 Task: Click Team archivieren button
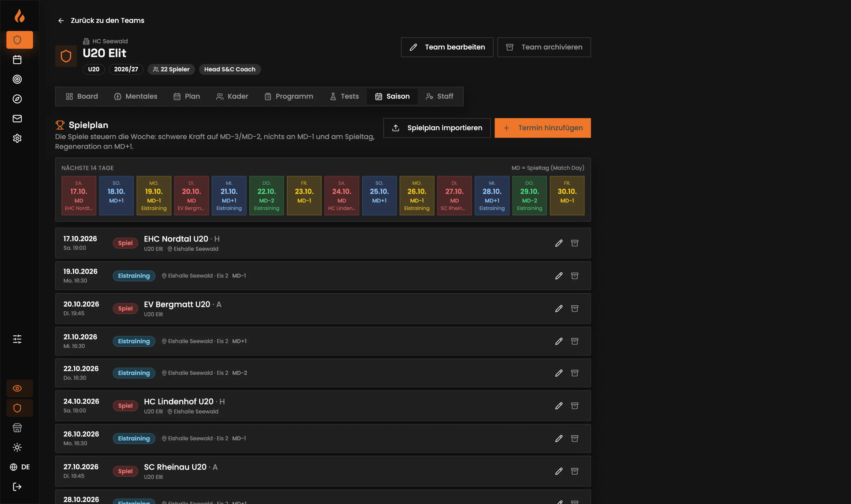544,47
